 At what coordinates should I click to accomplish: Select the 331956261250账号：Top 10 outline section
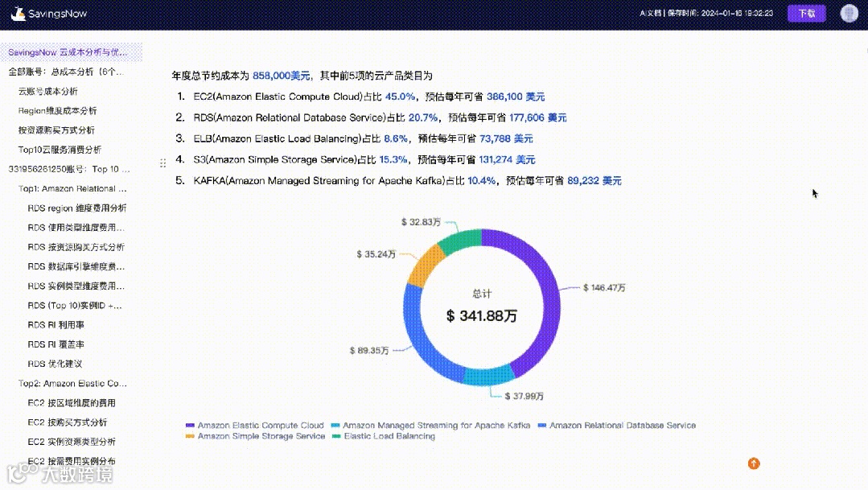click(x=69, y=169)
